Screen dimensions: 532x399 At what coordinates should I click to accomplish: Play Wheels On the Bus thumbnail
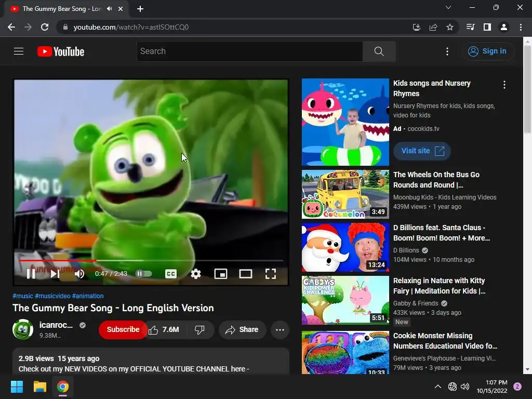tap(345, 194)
